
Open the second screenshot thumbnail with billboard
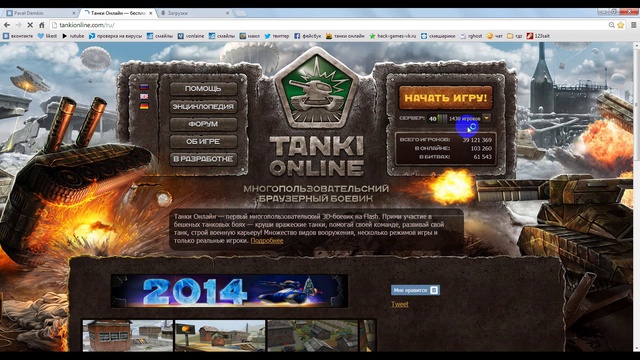(220, 336)
